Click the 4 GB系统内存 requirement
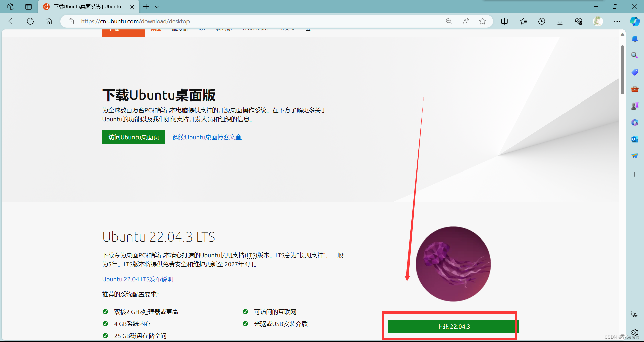This screenshot has width=644, height=342. tap(133, 324)
